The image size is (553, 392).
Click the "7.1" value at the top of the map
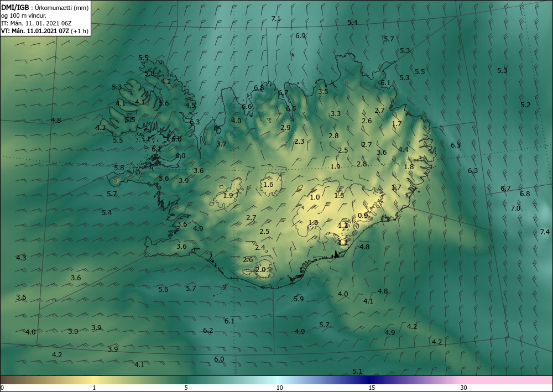(x=276, y=19)
